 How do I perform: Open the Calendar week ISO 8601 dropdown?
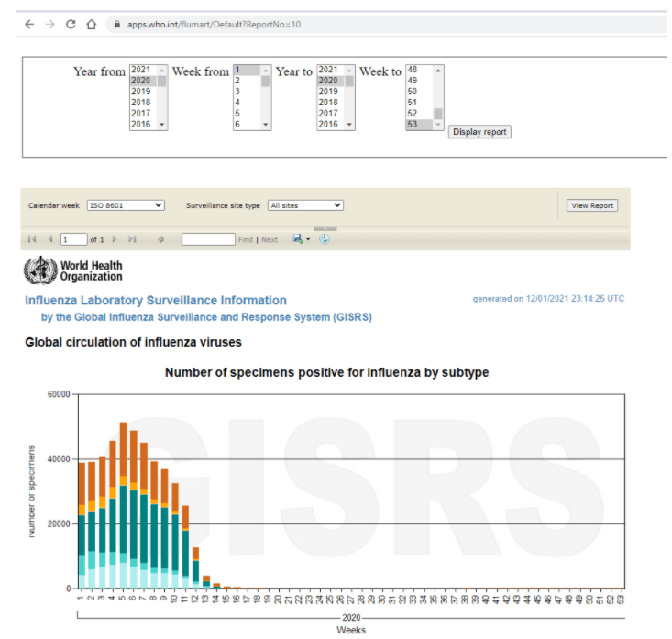[126, 205]
